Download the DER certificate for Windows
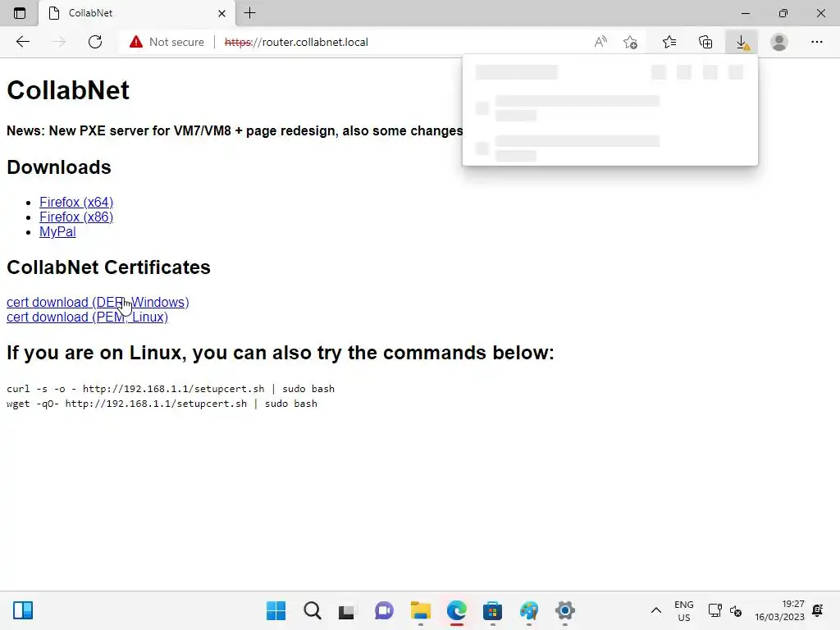 98,302
